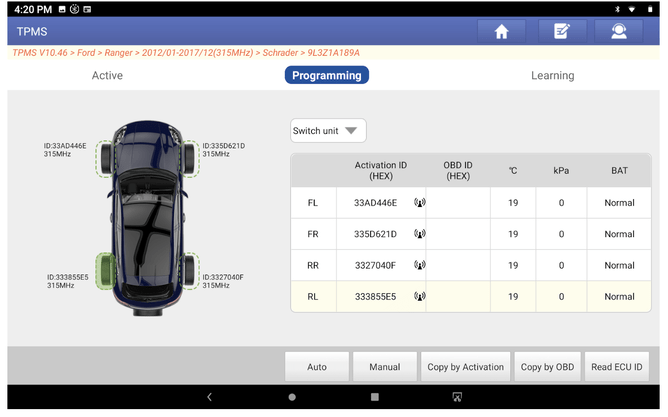Select front-left tire on car diagram
This screenshot has width=668, height=417.
(x=105, y=159)
